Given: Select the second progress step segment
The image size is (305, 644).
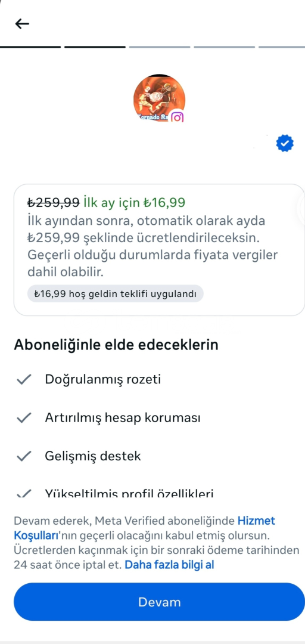Looking at the screenshot, I should 95,47.
